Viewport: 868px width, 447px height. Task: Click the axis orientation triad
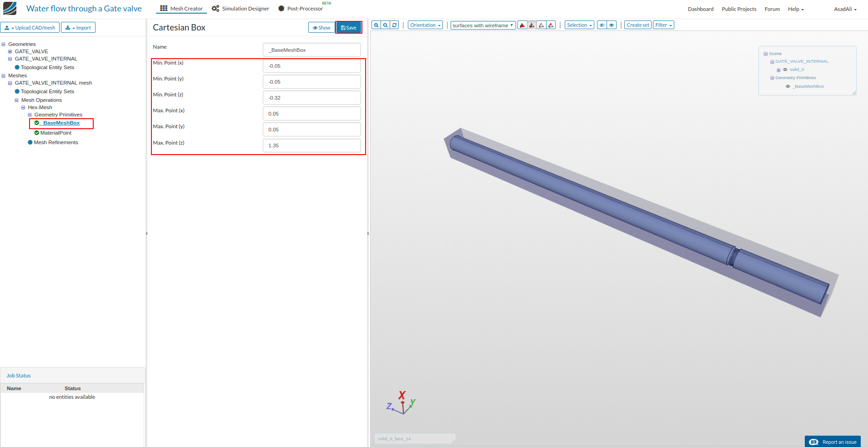(401, 403)
